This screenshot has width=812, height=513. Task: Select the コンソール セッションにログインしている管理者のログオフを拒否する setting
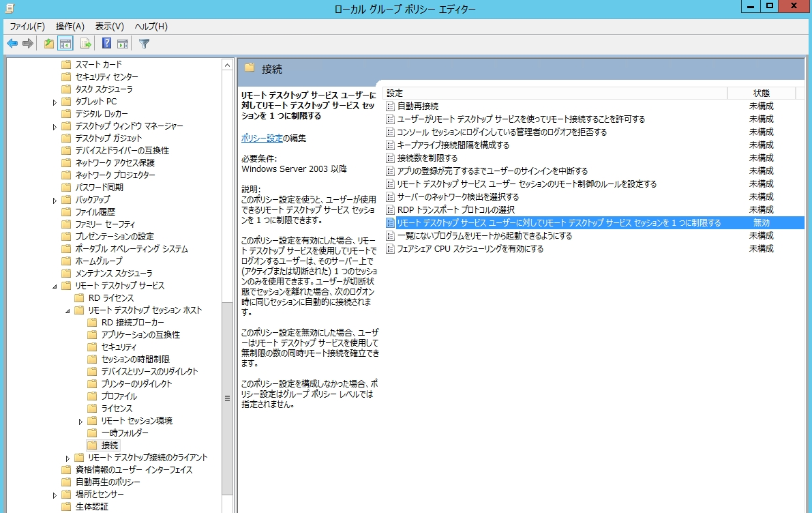[502, 132]
